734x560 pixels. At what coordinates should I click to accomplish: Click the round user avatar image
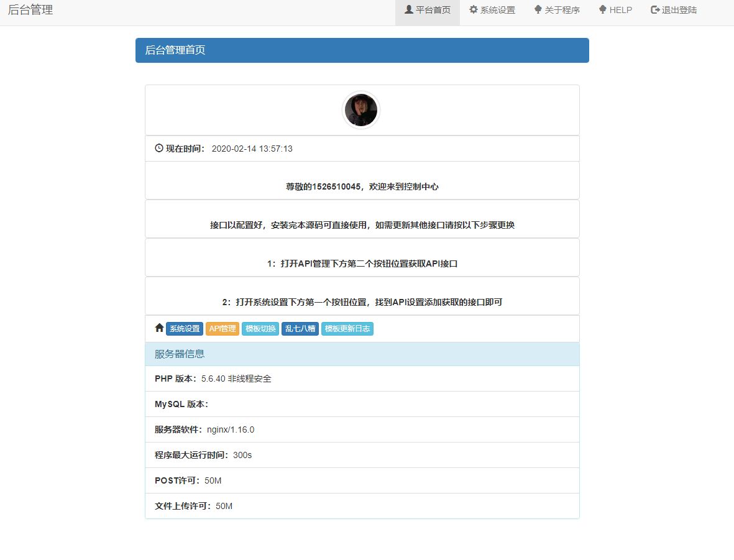pos(361,111)
